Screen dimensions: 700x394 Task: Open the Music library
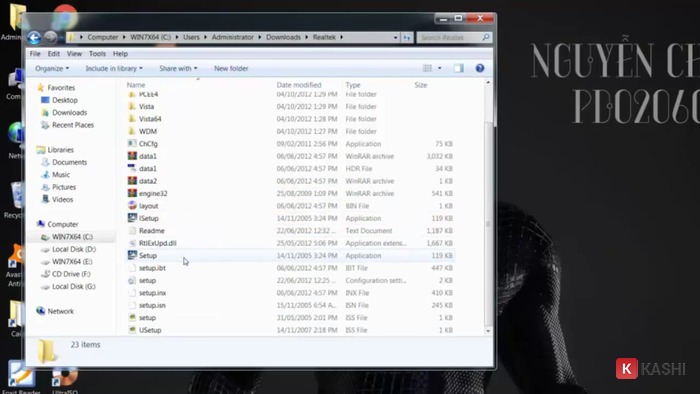pos(61,174)
